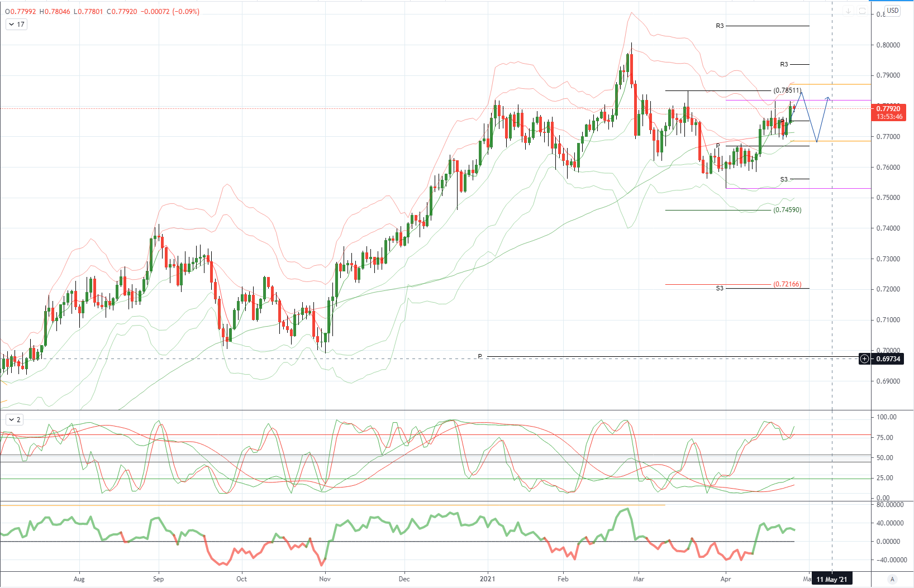Select the (0.72166) red level label

[x=787, y=284]
